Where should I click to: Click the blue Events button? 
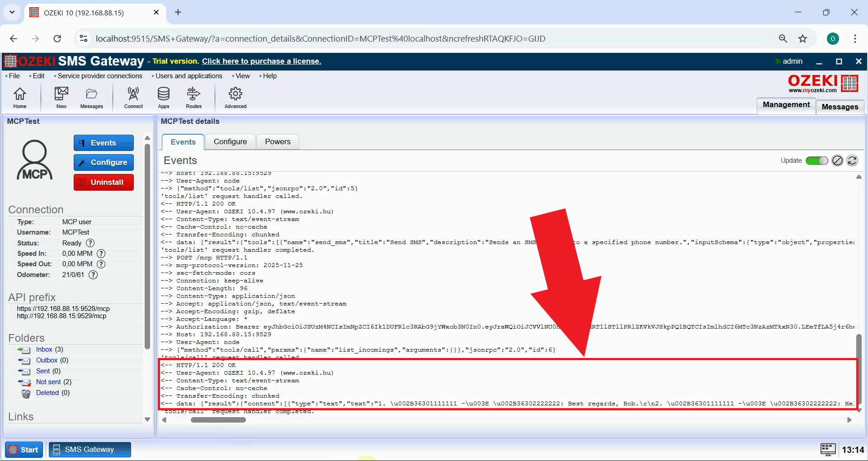tap(104, 143)
